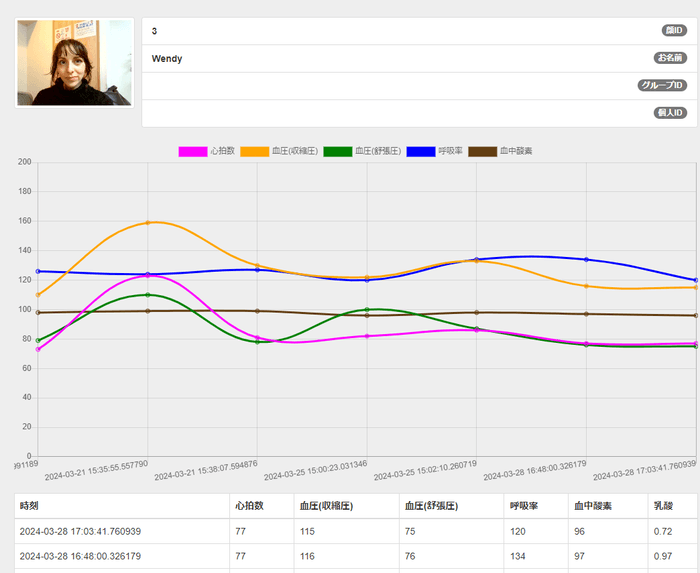Click the green diastolic peak point near 110
This screenshot has width=700, height=573.
(148, 295)
